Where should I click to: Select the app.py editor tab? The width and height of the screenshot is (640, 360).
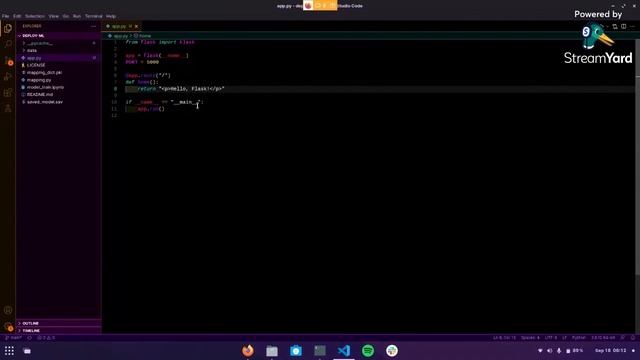(122, 27)
